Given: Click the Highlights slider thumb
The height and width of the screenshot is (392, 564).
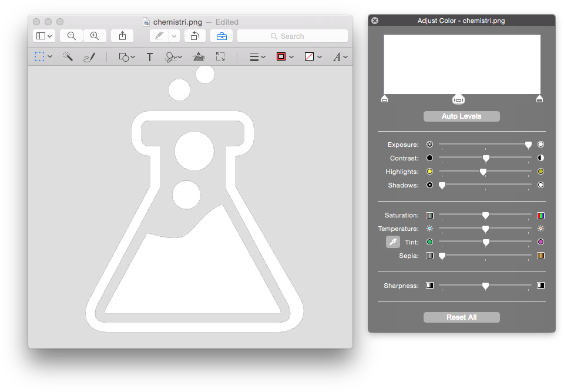Looking at the screenshot, I should (483, 172).
